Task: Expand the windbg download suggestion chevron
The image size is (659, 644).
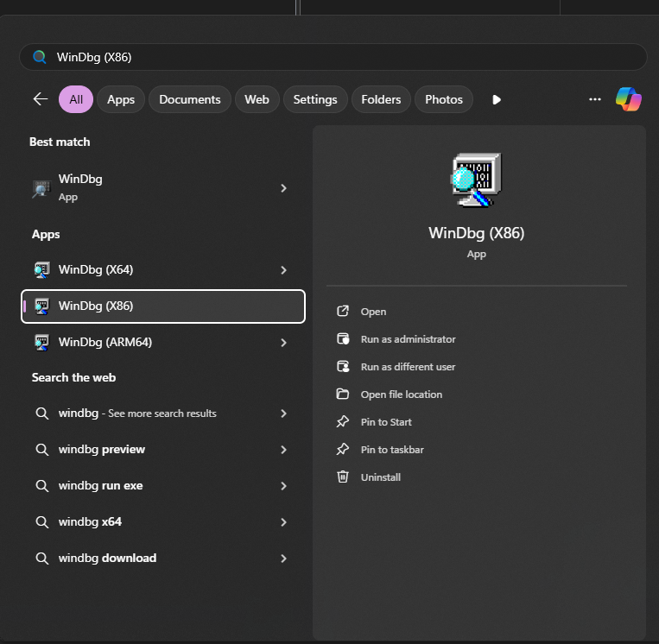Action: 283,559
